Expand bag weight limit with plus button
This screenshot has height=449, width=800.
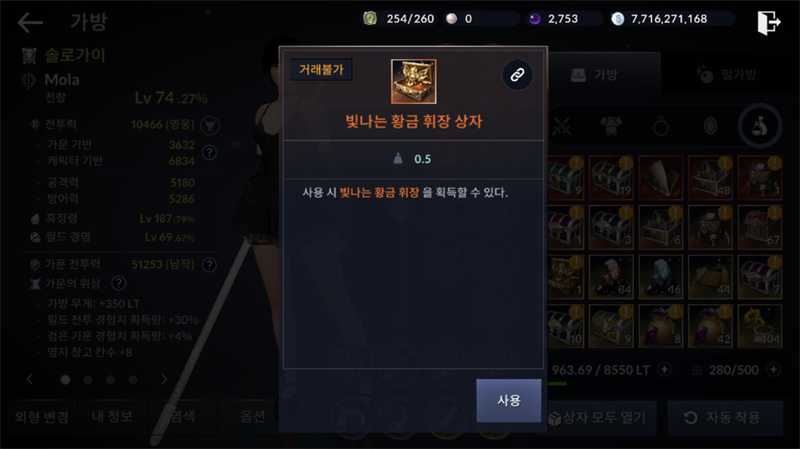point(664,369)
